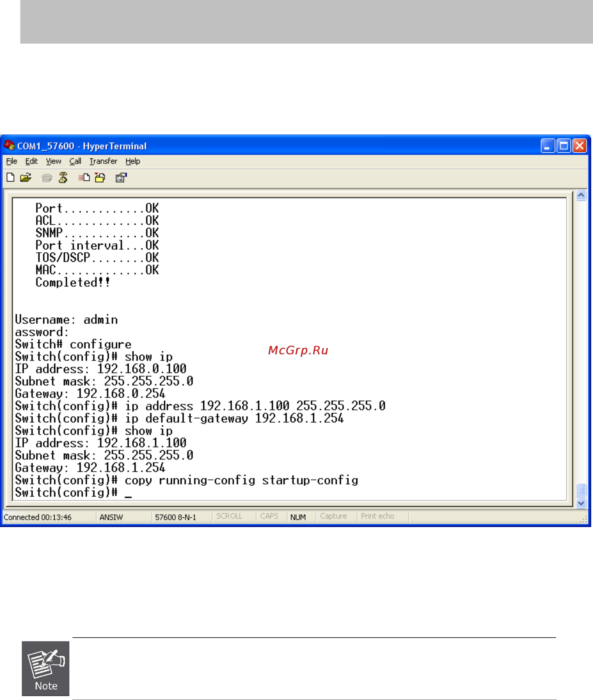Click the 'Gateway: 192.168.0.254' line
This screenshot has height=700, width=593.
90,393
